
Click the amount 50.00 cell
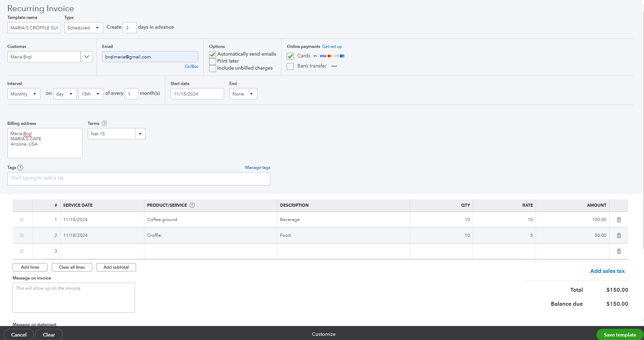point(572,235)
